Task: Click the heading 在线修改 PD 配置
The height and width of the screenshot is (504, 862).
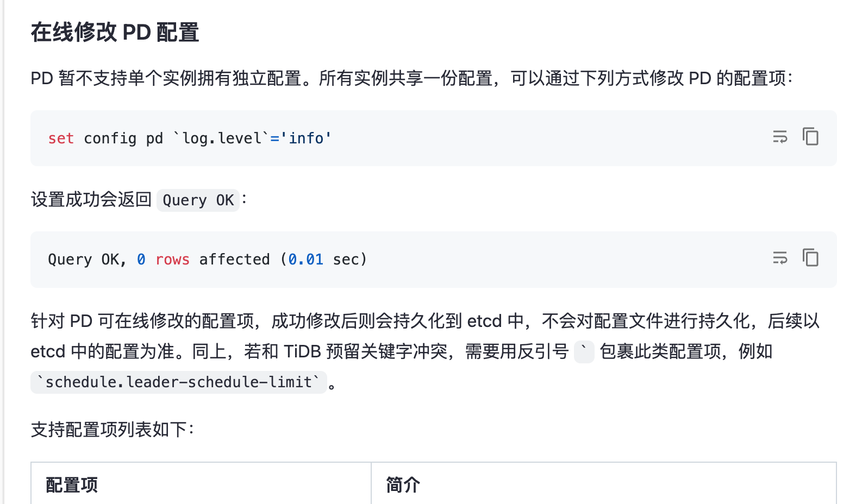Action: [115, 33]
